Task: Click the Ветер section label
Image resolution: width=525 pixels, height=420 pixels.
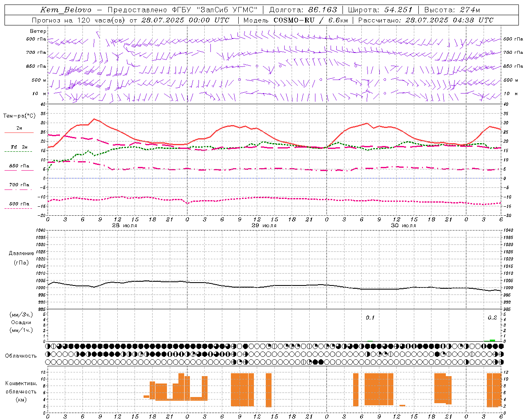Action: pos(38,31)
